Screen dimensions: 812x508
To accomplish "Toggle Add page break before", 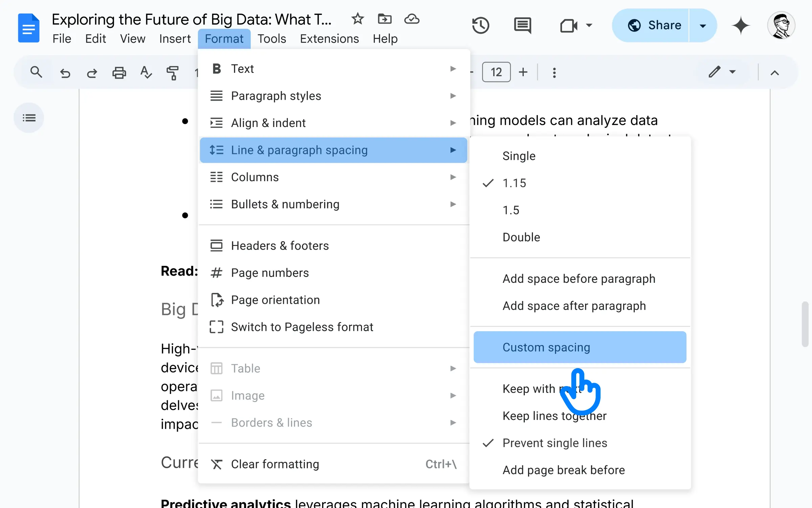I will tap(580, 470).
